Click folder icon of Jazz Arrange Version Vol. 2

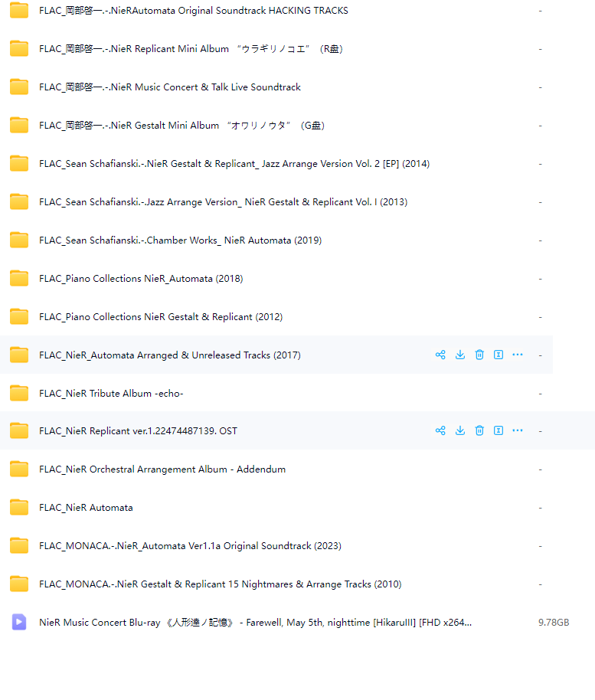pyautogui.click(x=19, y=164)
